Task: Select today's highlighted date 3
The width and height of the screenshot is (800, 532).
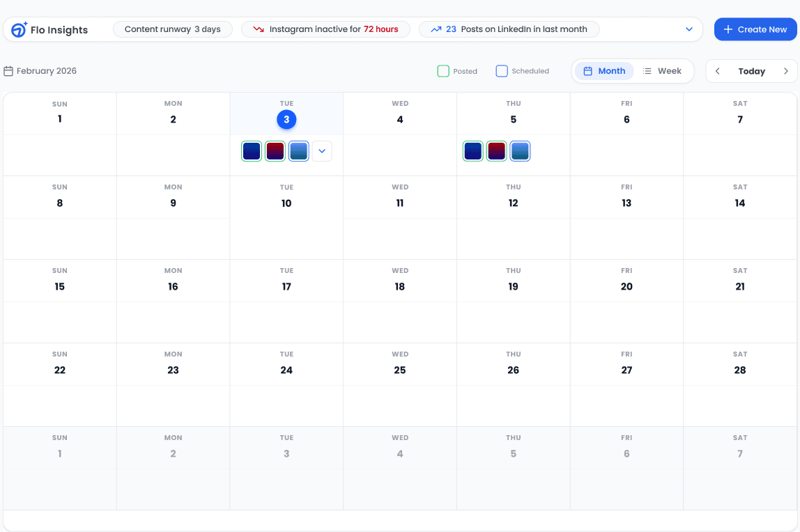Action: coord(286,120)
